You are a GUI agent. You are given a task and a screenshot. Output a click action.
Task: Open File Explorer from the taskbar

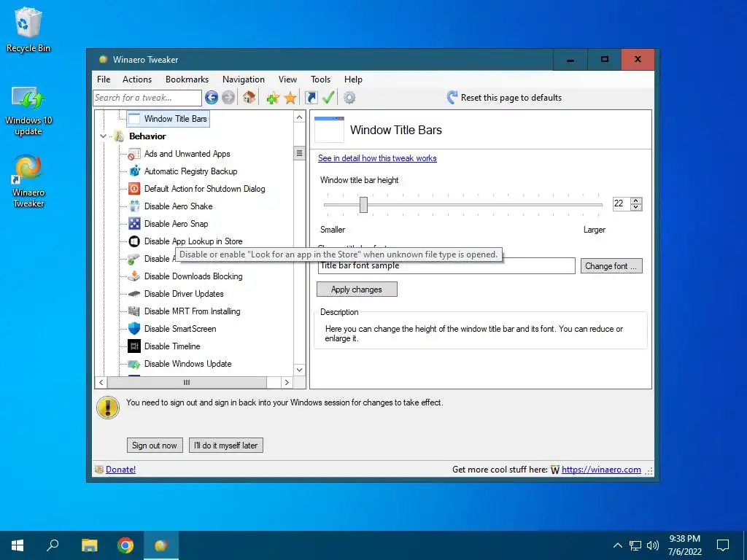(89, 545)
